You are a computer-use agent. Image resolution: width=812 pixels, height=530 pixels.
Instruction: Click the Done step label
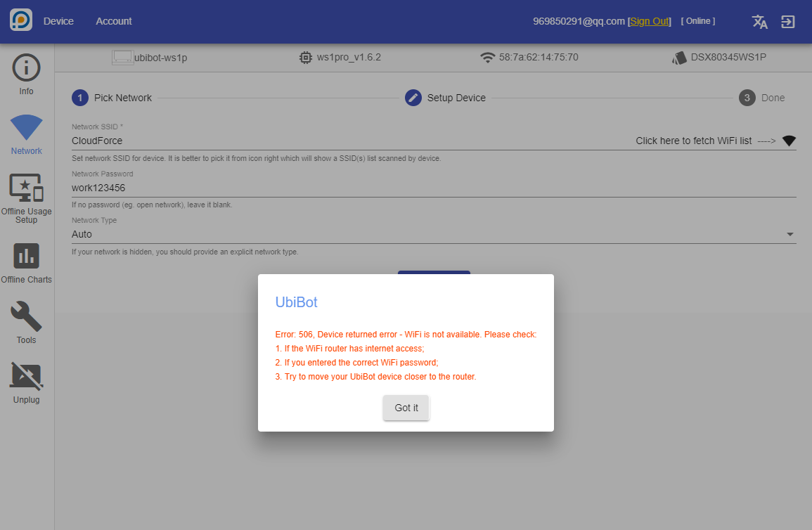pyautogui.click(x=773, y=98)
